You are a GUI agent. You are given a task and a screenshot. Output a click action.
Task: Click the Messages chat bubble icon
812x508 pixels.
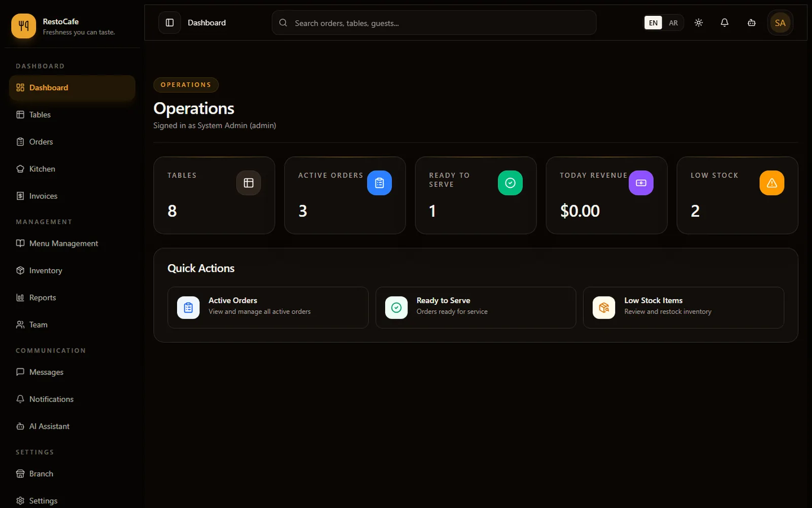coord(20,372)
